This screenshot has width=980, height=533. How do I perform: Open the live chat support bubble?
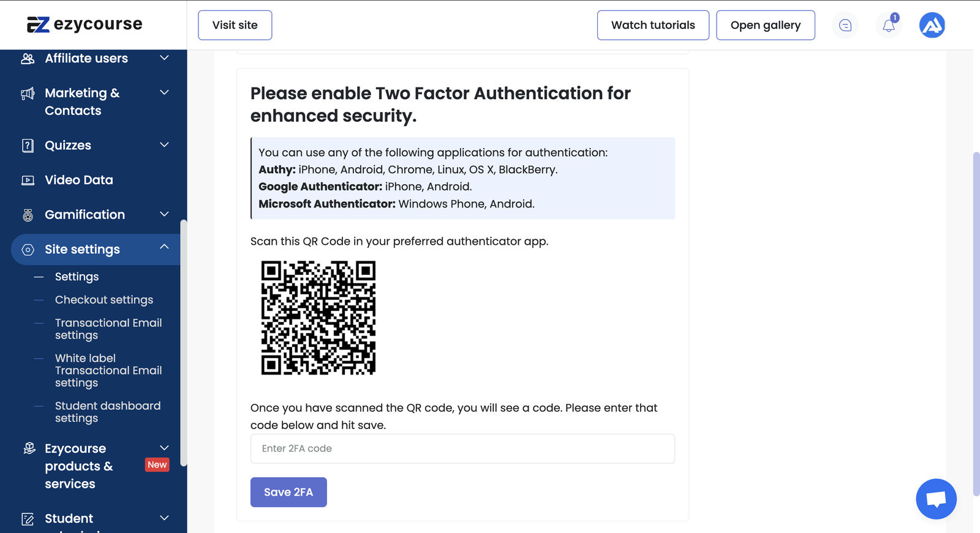tap(936, 499)
